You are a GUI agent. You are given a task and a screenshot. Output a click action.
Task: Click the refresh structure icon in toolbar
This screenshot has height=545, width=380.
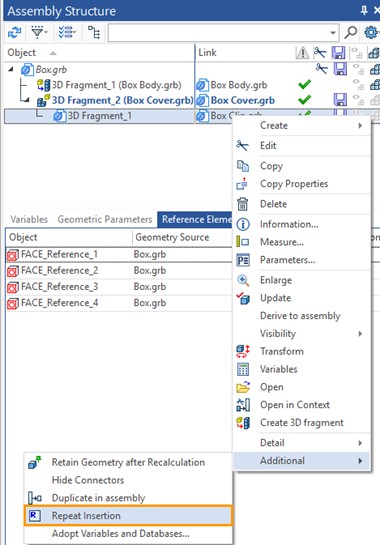[15, 33]
